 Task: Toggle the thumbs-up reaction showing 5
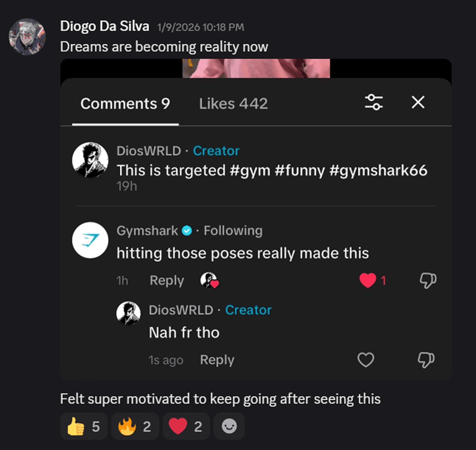84,426
